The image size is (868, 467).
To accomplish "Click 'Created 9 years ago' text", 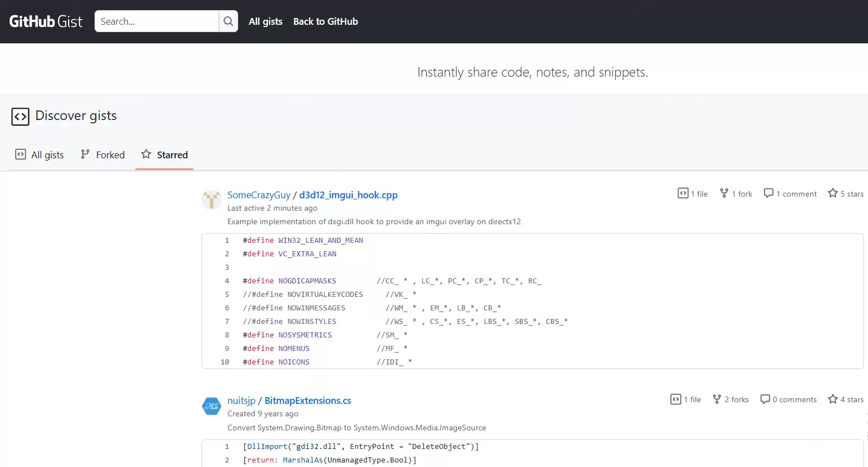I will click(x=263, y=413).
